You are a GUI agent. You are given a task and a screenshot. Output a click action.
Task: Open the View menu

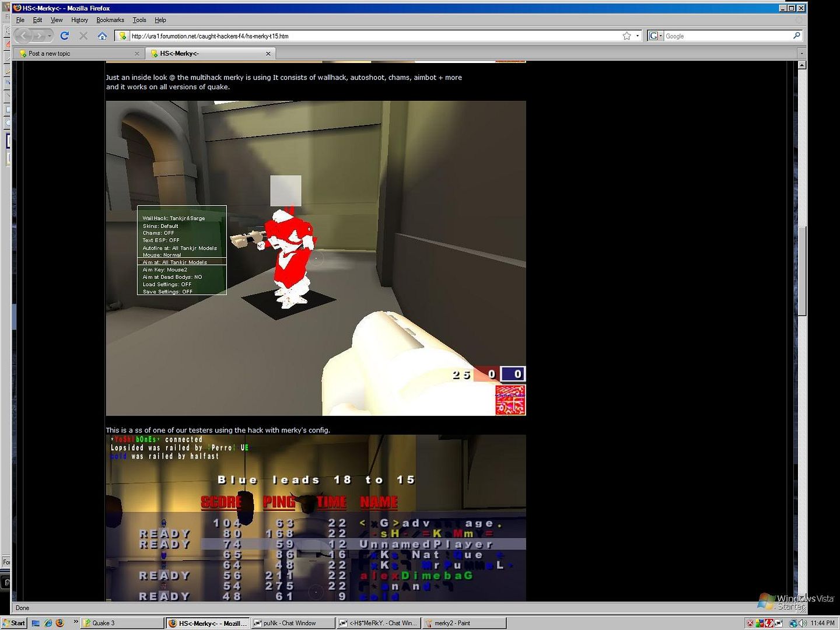click(x=57, y=20)
